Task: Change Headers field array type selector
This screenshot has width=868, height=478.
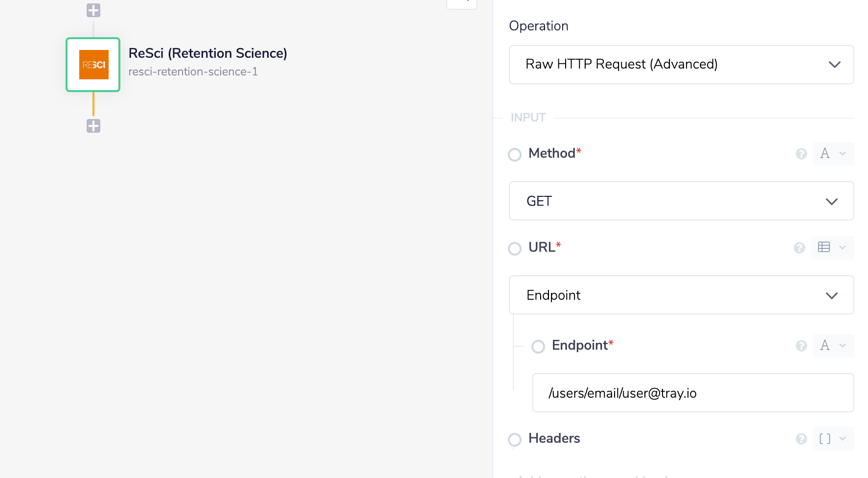Action: coord(833,439)
